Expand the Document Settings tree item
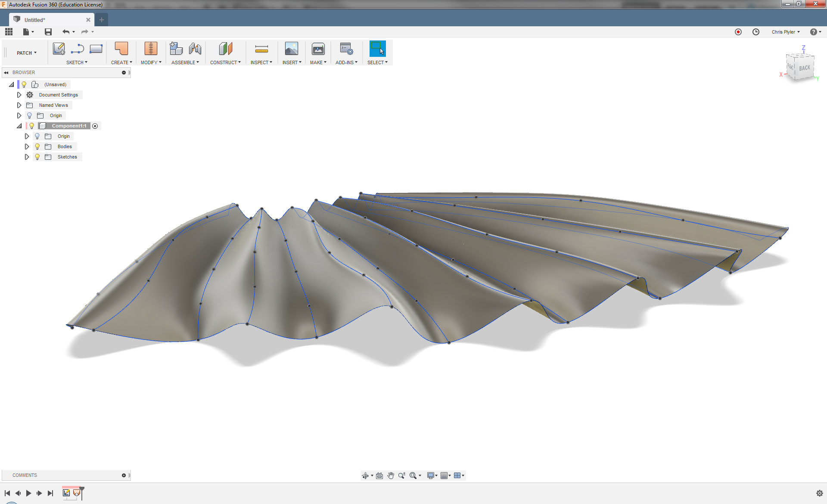This screenshot has height=504, width=827. coord(19,94)
